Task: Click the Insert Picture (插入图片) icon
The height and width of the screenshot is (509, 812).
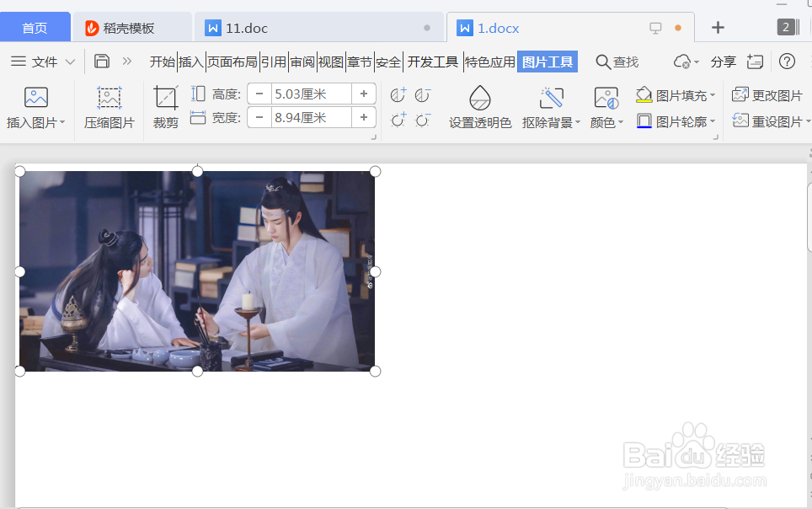Action: coord(35,98)
